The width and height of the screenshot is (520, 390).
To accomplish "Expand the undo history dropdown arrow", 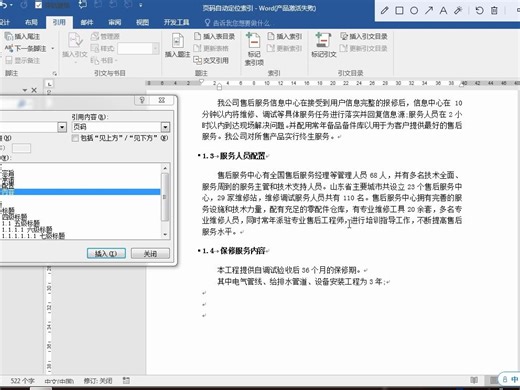I will (x=12, y=5).
